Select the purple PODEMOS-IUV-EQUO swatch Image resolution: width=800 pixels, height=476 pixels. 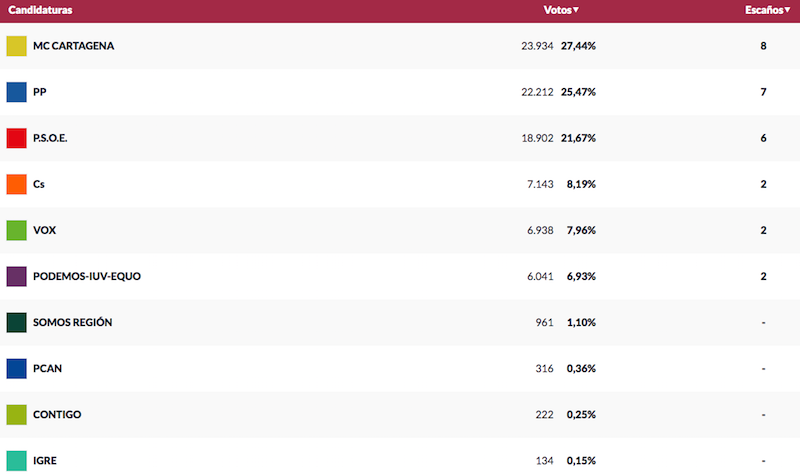[x=16, y=277]
